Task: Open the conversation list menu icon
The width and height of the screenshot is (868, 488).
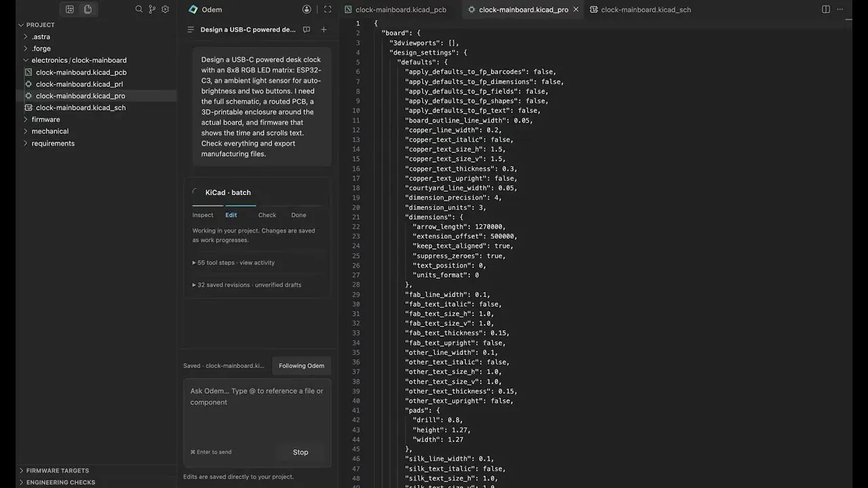Action: tap(191, 30)
